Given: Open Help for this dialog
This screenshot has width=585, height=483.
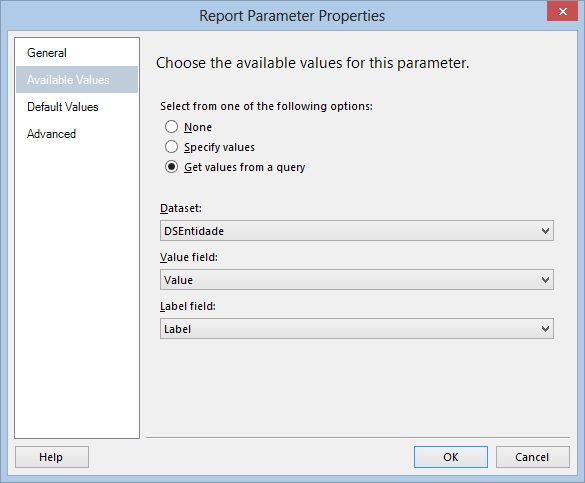Looking at the screenshot, I should (x=52, y=457).
